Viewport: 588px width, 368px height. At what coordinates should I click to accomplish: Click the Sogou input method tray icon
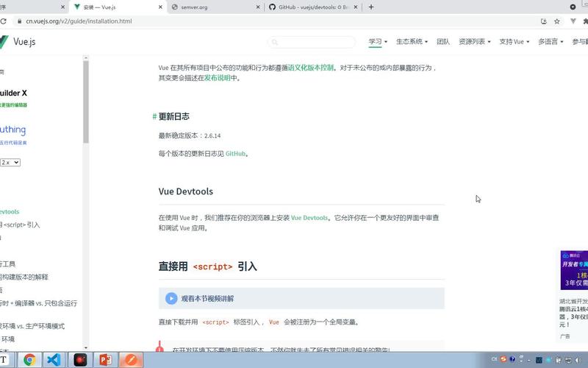click(x=503, y=359)
